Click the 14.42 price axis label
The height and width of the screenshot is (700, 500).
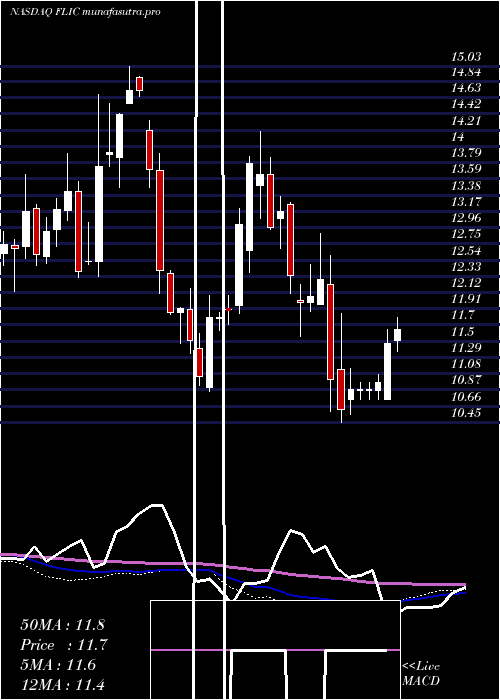point(467,104)
